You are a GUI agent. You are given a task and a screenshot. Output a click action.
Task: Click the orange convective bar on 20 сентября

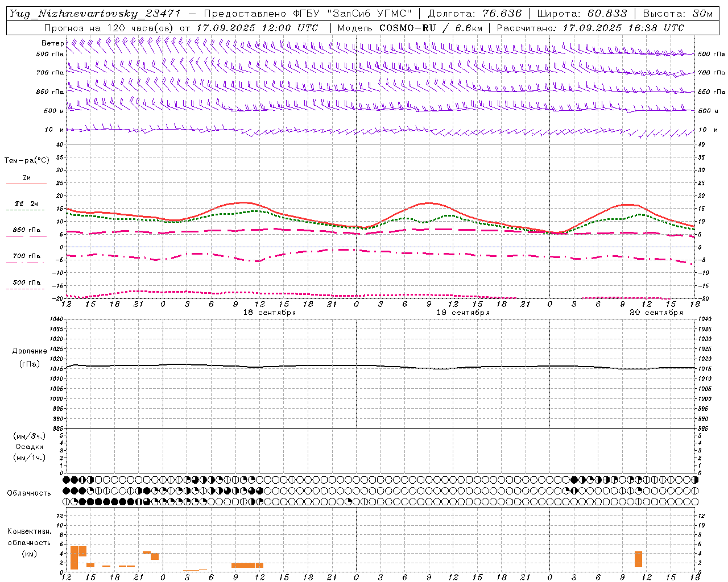tap(638, 559)
